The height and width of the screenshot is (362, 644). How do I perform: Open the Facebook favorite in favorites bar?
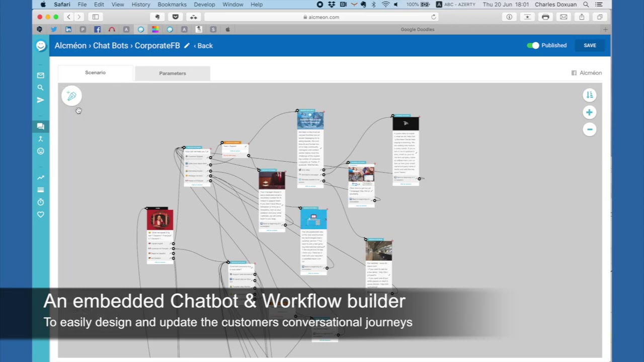click(x=97, y=30)
